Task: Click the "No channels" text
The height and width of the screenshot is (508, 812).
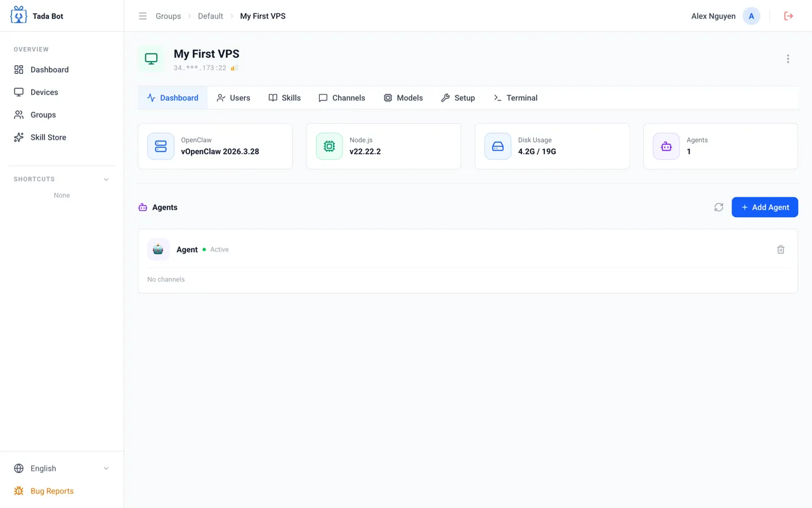Action: pos(166,279)
